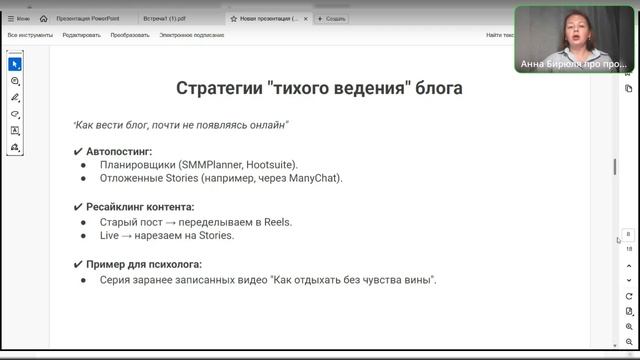Image resolution: width=640 pixels, height=360 pixels.
Task: Choose the add text box tool
Action: click(x=15, y=131)
